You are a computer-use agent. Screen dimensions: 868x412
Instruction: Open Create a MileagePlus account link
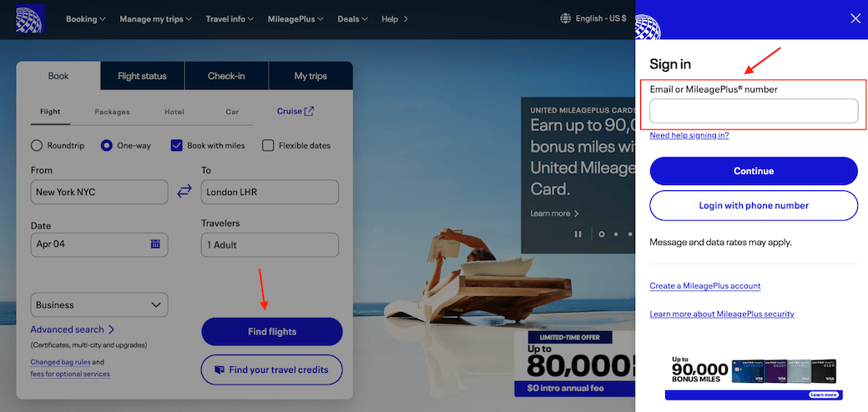705,286
